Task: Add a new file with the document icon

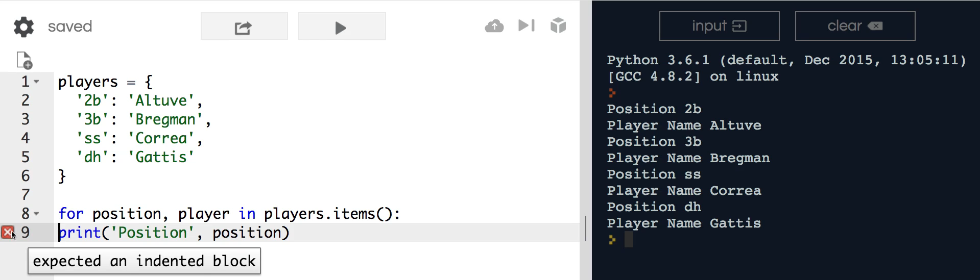Action: [x=24, y=60]
